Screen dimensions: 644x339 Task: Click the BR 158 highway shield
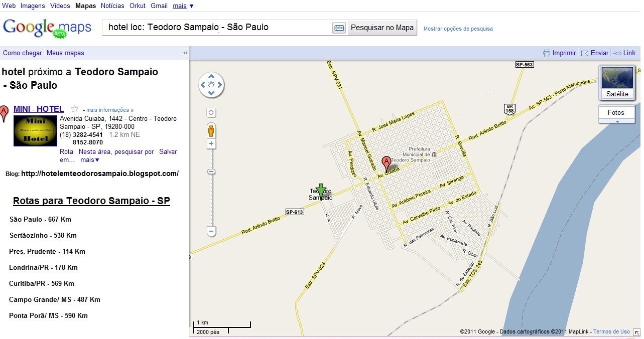pos(509,109)
